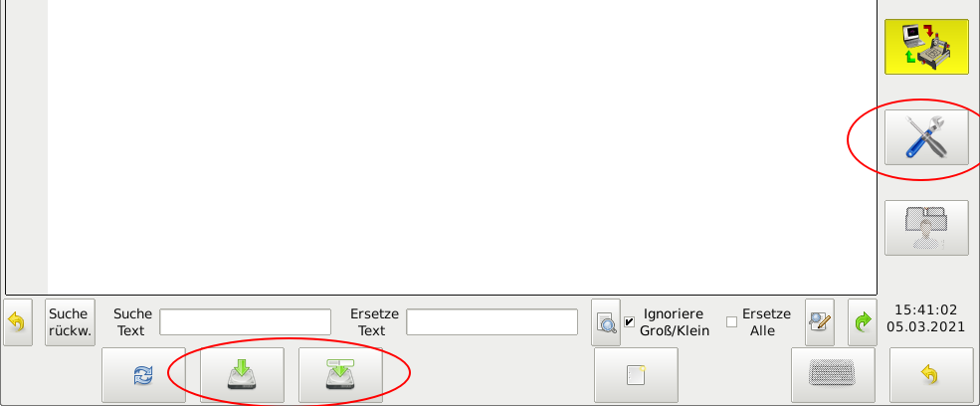Click the yellow undo arrow beside Suche rückw.
This screenshot has width=980, height=406.
point(18,322)
